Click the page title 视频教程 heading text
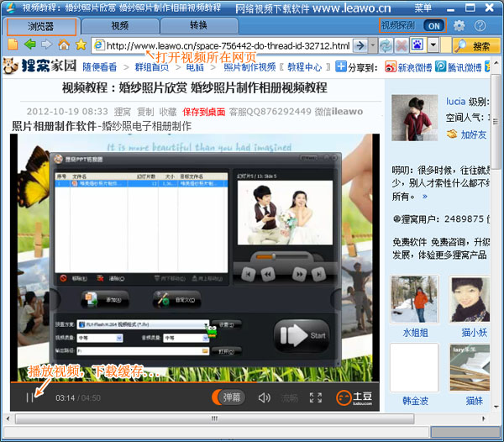Image resolution: width=504 pixels, height=442 pixels. 195,87
